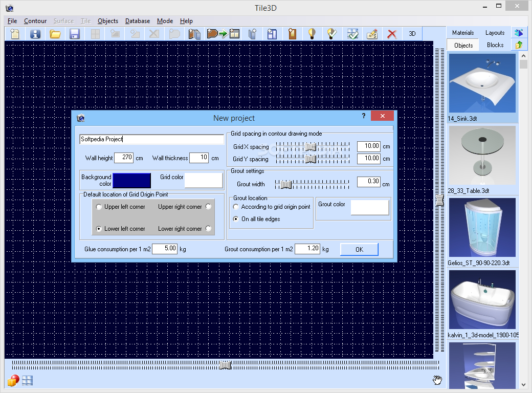Screen dimensions: 532x393
Task: Click OK in New project dialog
Action: pyautogui.click(x=359, y=249)
